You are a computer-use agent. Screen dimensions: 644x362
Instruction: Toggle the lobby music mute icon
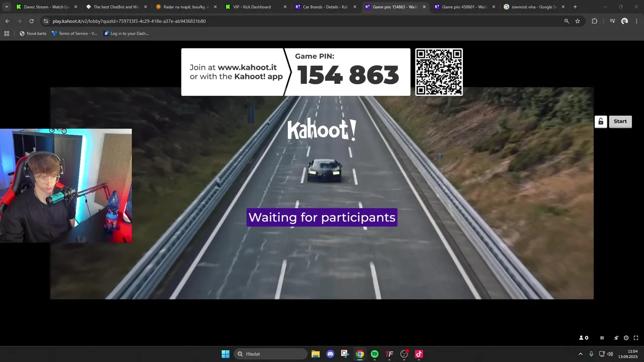[x=616, y=338]
